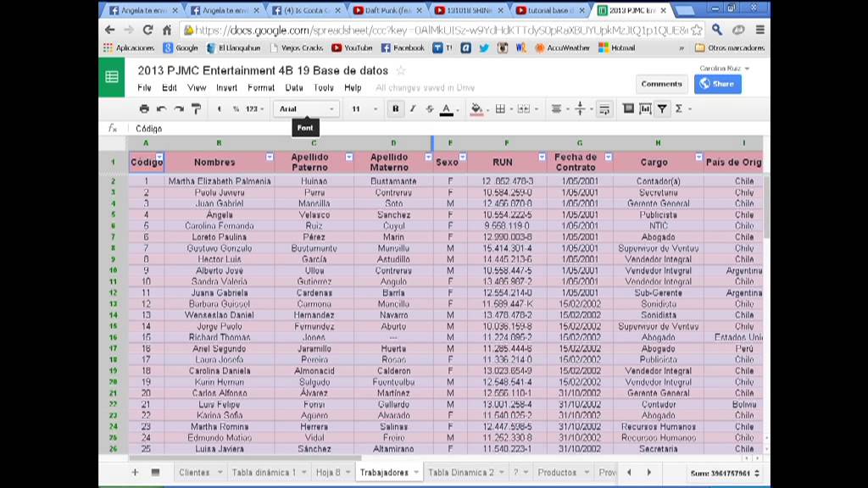Open the Sum summary dropdown
868x488 pixels.
point(725,473)
